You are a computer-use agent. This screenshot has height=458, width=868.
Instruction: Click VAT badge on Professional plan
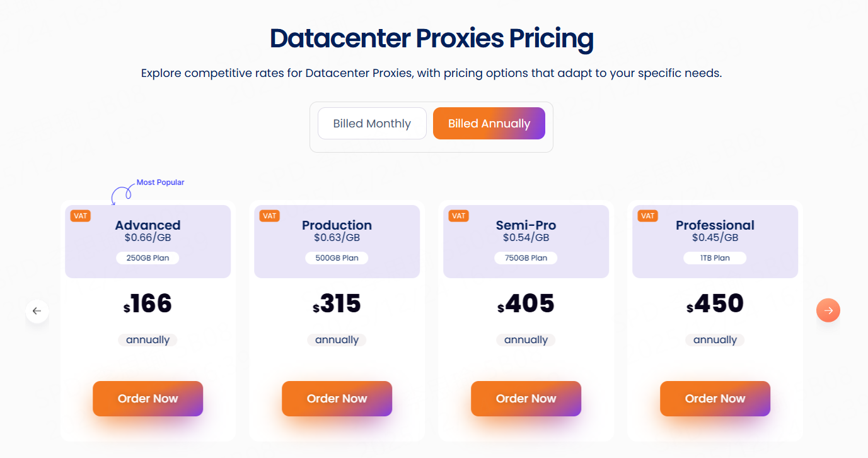point(647,216)
